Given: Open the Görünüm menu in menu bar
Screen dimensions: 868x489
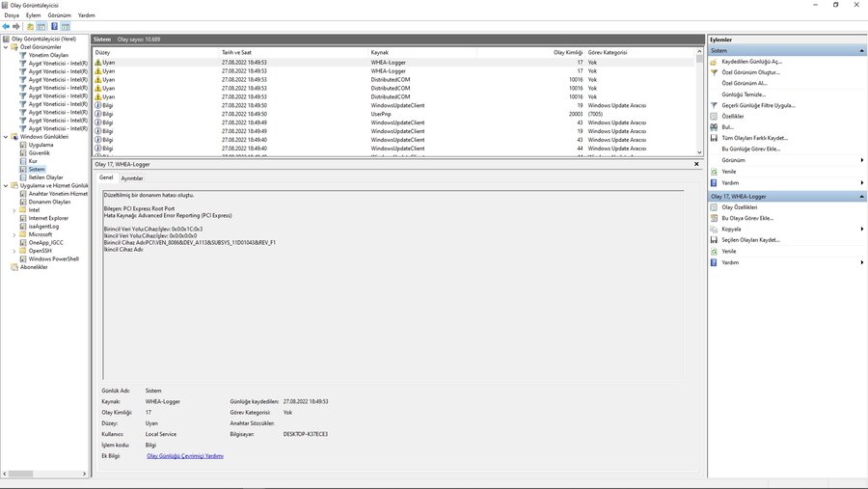Looking at the screenshot, I should click(x=59, y=15).
